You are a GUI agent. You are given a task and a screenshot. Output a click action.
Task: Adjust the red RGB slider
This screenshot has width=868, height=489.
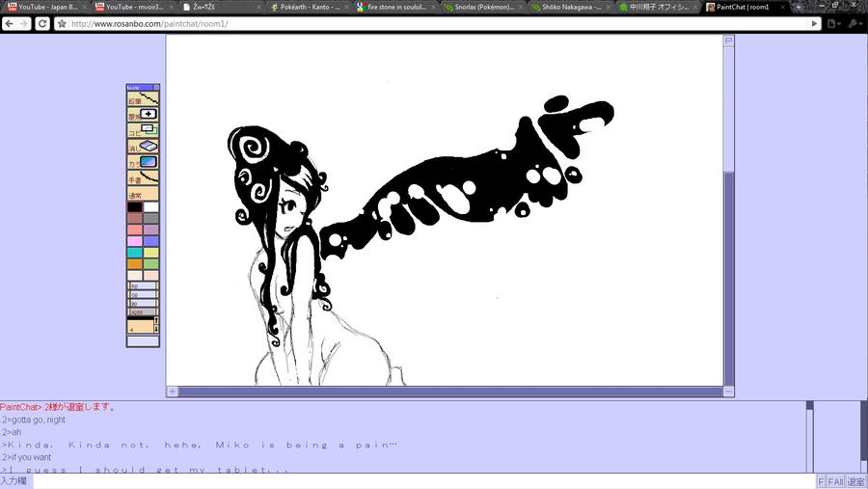(x=143, y=286)
